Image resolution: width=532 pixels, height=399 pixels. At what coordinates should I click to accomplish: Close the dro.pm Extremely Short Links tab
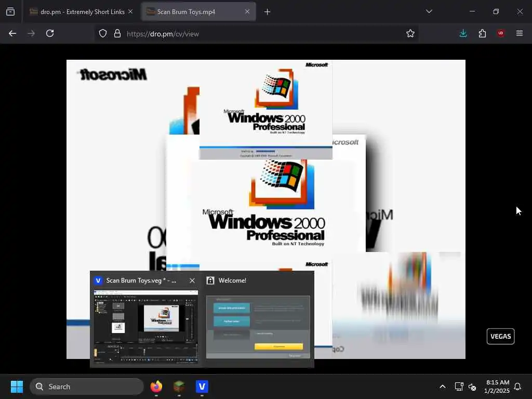click(130, 12)
